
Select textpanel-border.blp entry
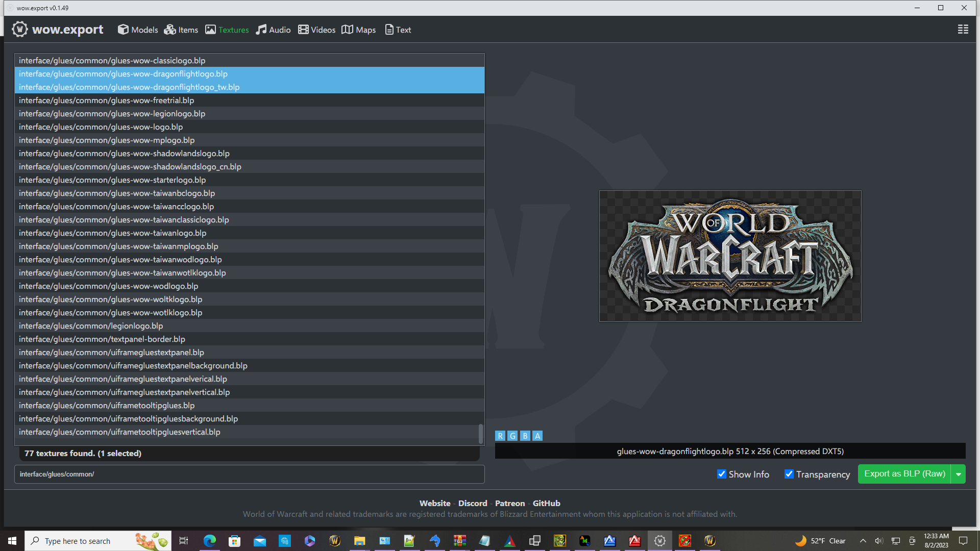click(x=250, y=339)
